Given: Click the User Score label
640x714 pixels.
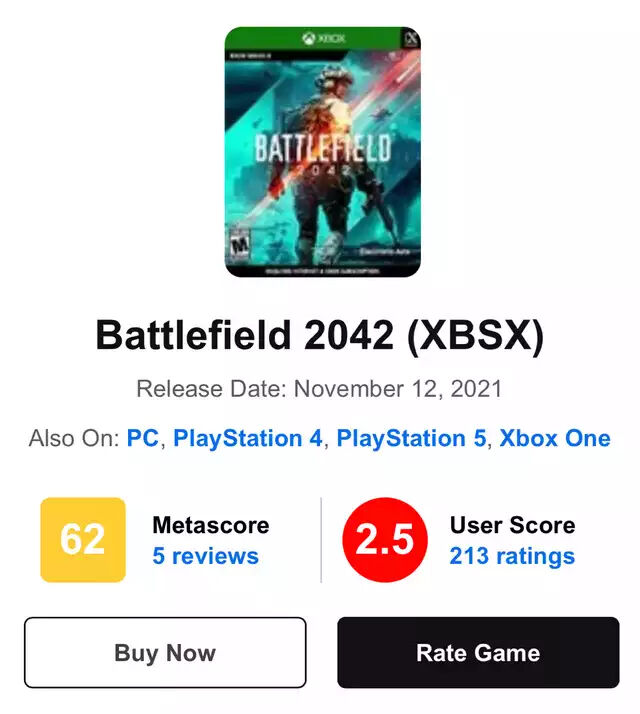Looking at the screenshot, I should [512, 525].
